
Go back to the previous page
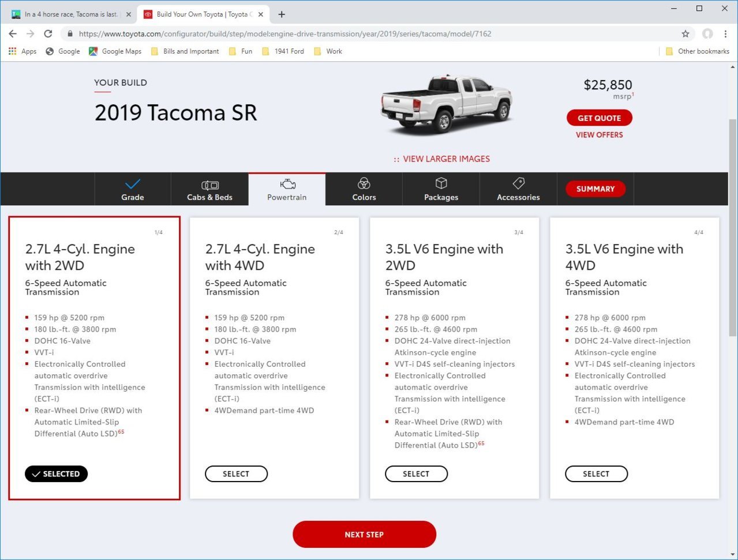pos(13,33)
